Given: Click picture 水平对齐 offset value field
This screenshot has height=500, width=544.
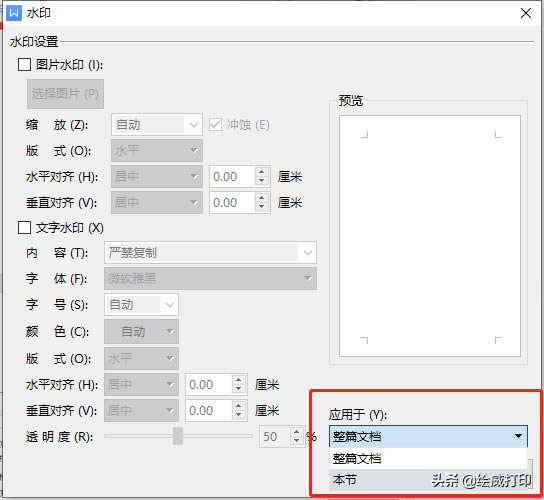Looking at the screenshot, I should [x=232, y=177].
